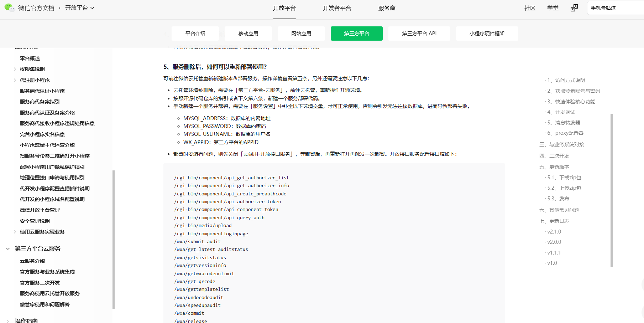The image size is (644, 323).
Task: Open 服务商使用云托管开放服务 sidebar item
Action: [x=50, y=293]
